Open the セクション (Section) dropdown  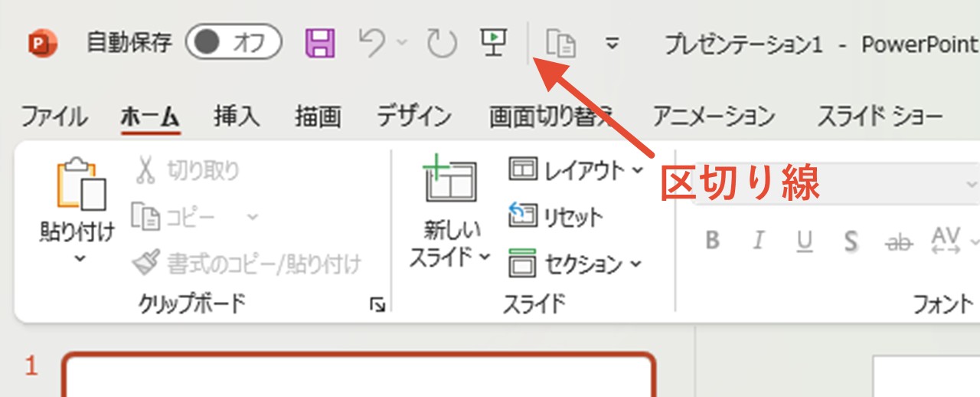tap(576, 264)
